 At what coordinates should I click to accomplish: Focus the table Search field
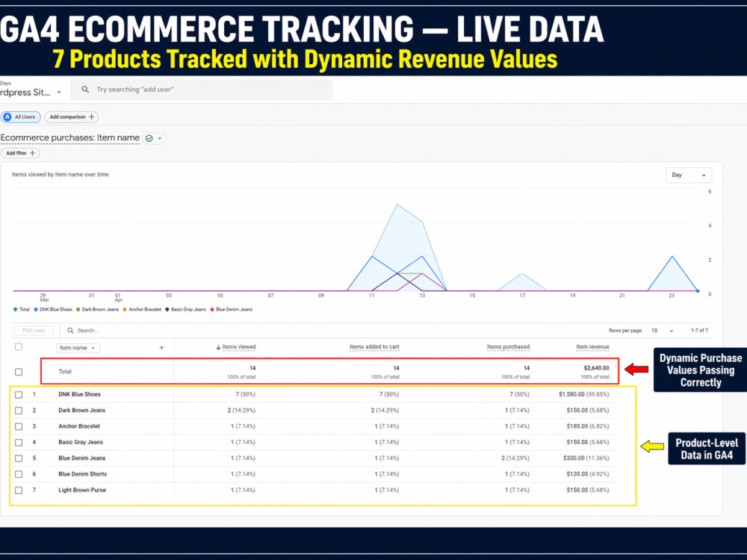point(87,331)
